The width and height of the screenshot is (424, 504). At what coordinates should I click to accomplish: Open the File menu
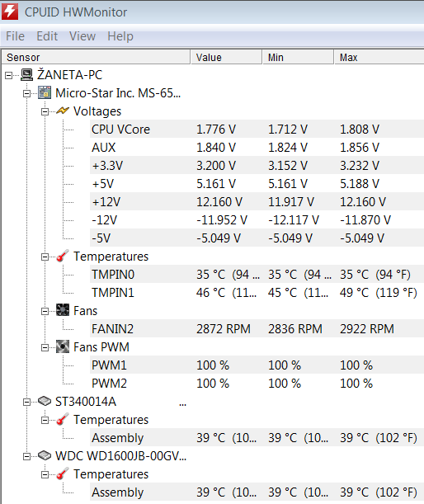click(x=15, y=36)
